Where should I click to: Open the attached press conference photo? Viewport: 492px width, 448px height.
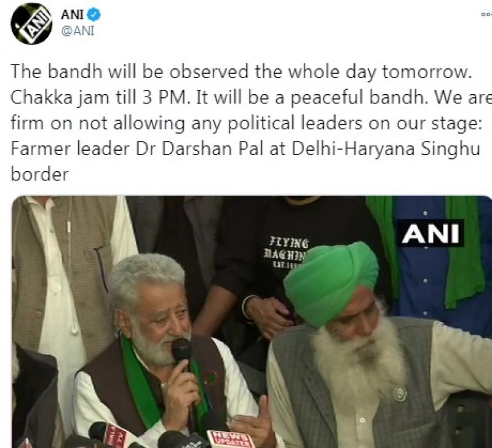pos(252,322)
